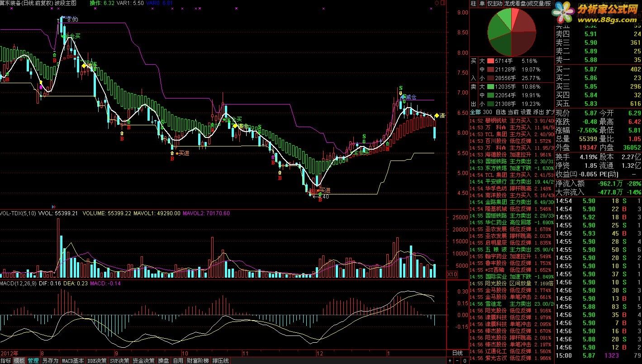Click month 12 on the time axis
This screenshot has height=364, width=642.
click(320, 353)
